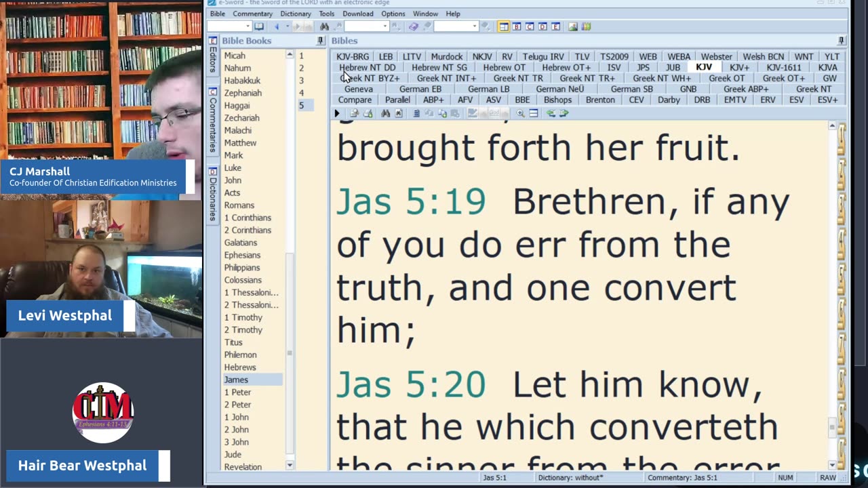Open the Bible lookup combo box at far left
The width and height of the screenshot is (868, 488).
tap(229, 26)
